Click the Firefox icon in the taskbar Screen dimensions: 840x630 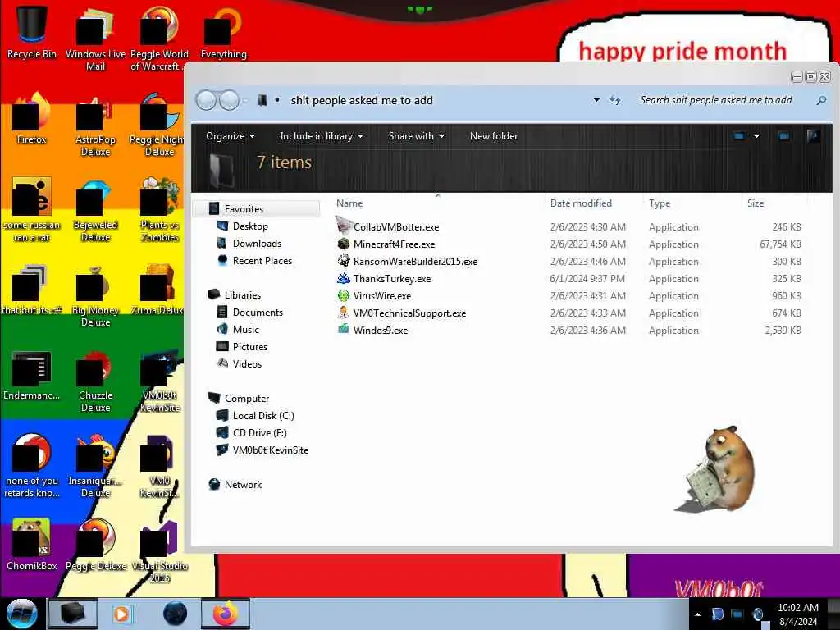(226, 614)
